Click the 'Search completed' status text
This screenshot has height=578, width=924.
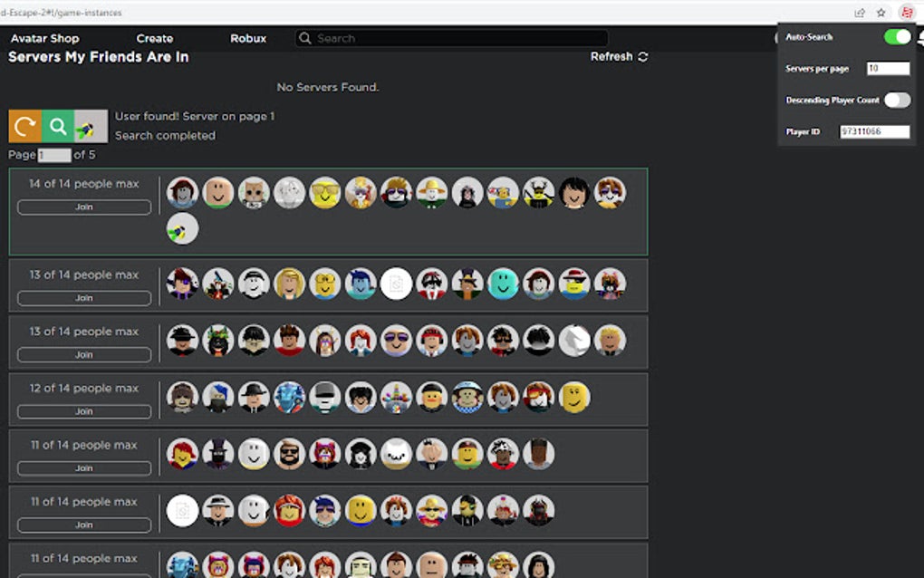point(165,136)
